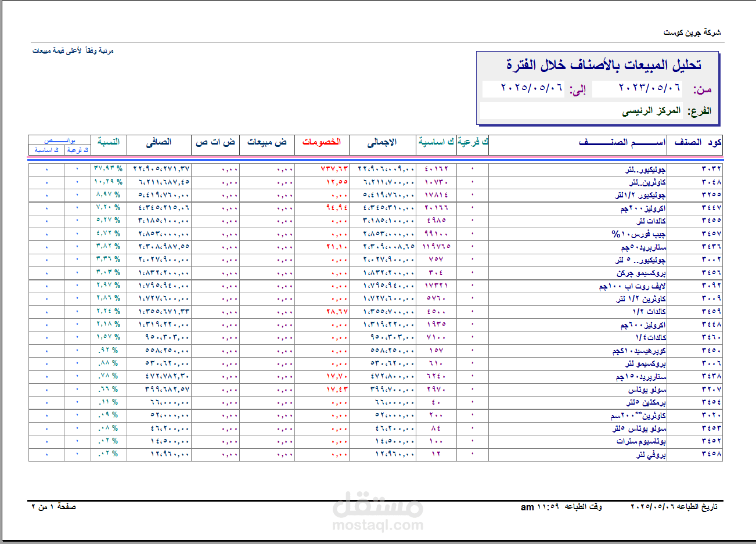Click item name 'ستاربريد٥٠جم'
The image size is (756, 544).
(643, 247)
